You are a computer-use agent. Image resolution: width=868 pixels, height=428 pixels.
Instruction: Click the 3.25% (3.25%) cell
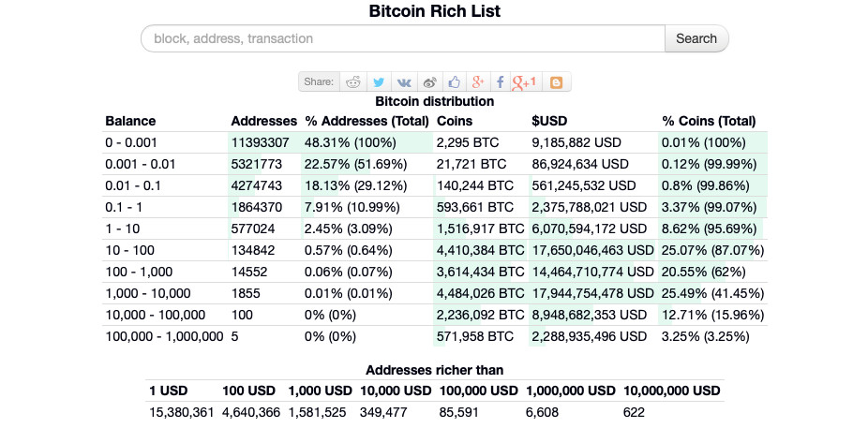(706, 336)
